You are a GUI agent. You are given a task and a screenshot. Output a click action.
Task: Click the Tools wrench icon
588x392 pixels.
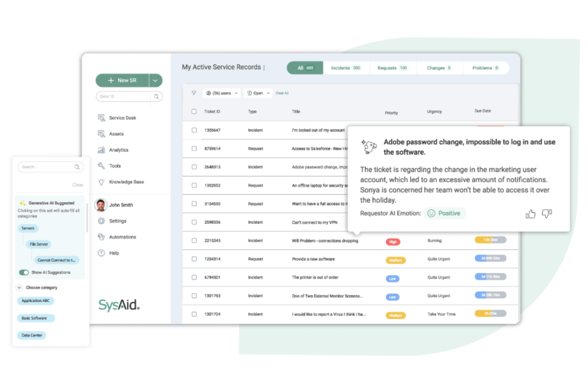click(x=102, y=166)
